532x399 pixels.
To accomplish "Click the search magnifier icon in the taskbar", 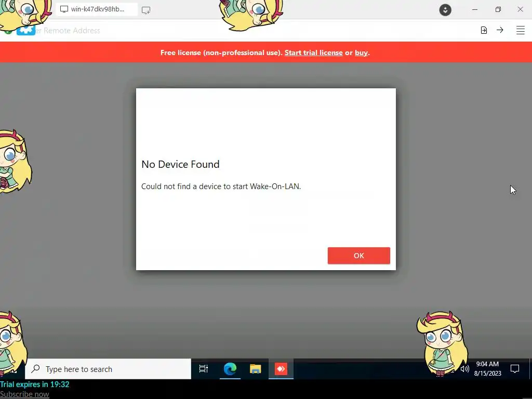I will (x=36, y=369).
